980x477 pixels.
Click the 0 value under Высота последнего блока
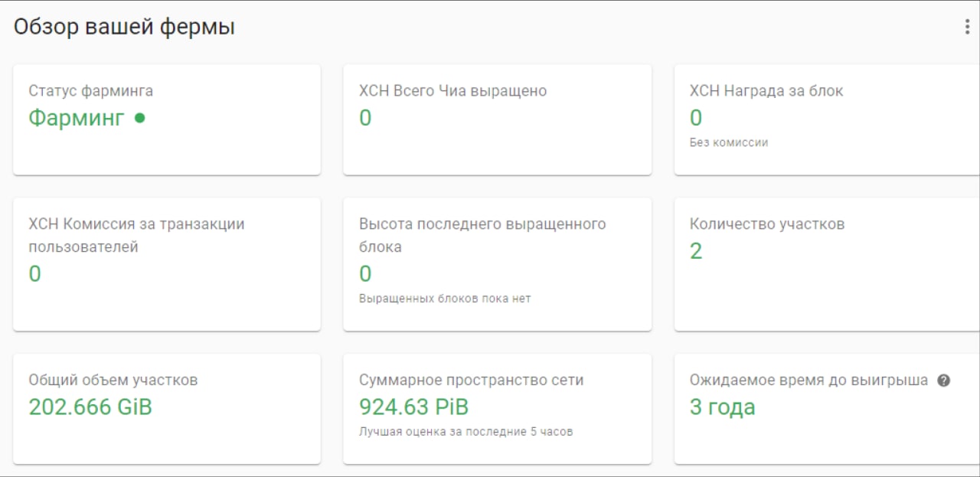(x=365, y=273)
